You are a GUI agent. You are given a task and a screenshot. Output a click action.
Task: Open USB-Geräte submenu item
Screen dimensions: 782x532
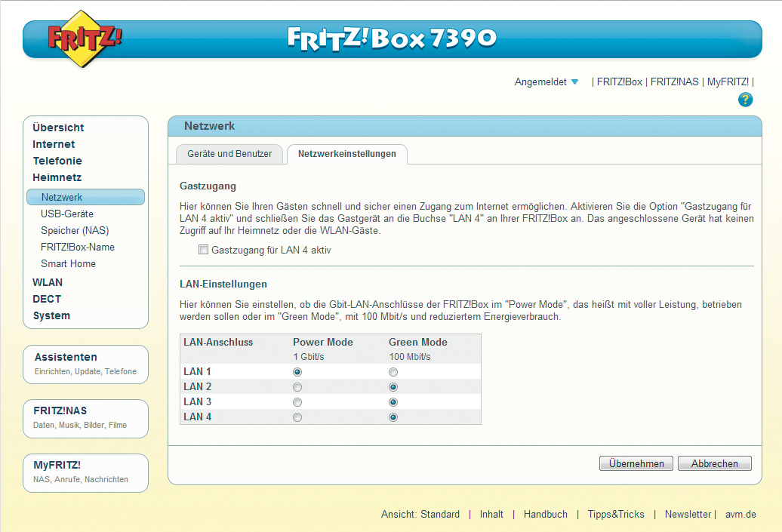[x=67, y=214]
